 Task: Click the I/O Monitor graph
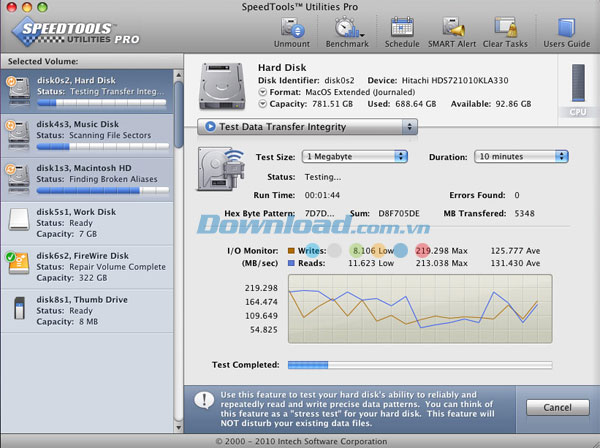coord(420,308)
